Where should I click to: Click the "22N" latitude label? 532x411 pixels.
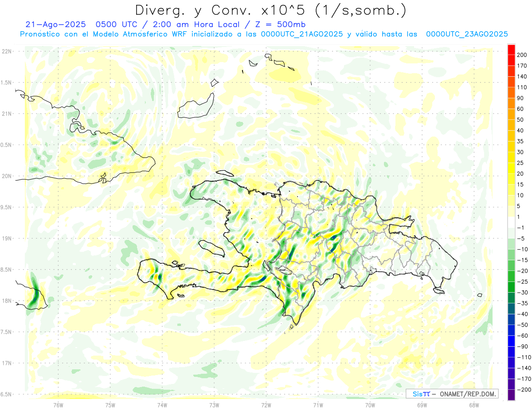pyautogui.click(x=7, y=51)
